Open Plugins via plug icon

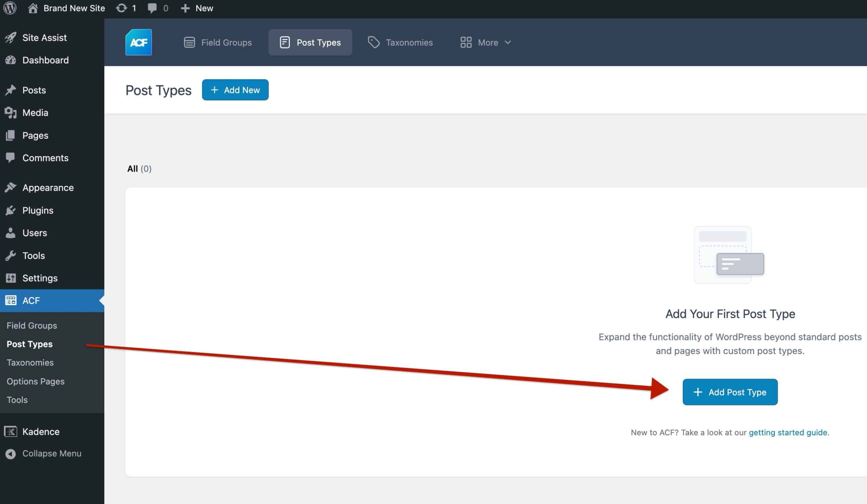click(10, 210)
